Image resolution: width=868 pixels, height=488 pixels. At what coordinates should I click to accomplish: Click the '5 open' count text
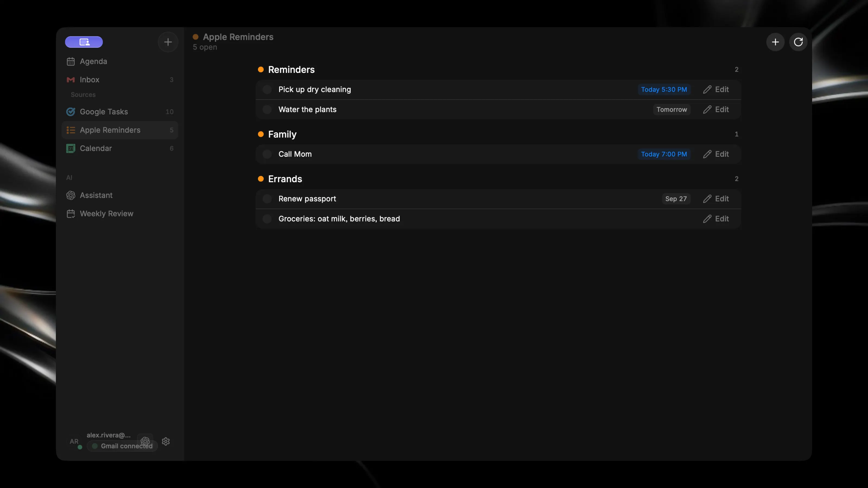[205, 47]
